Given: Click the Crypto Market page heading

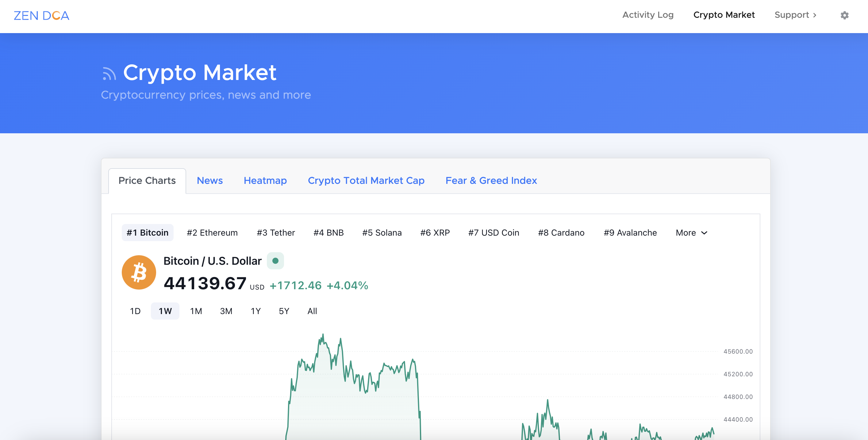Looking at the screenshot, I should [200, 72].
